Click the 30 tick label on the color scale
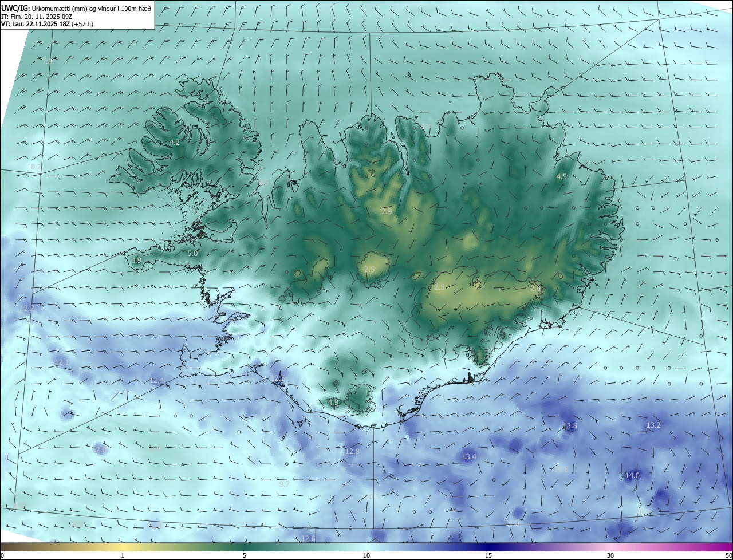The height and width of the screenshot is (560, 733). (x=610, y=555)
